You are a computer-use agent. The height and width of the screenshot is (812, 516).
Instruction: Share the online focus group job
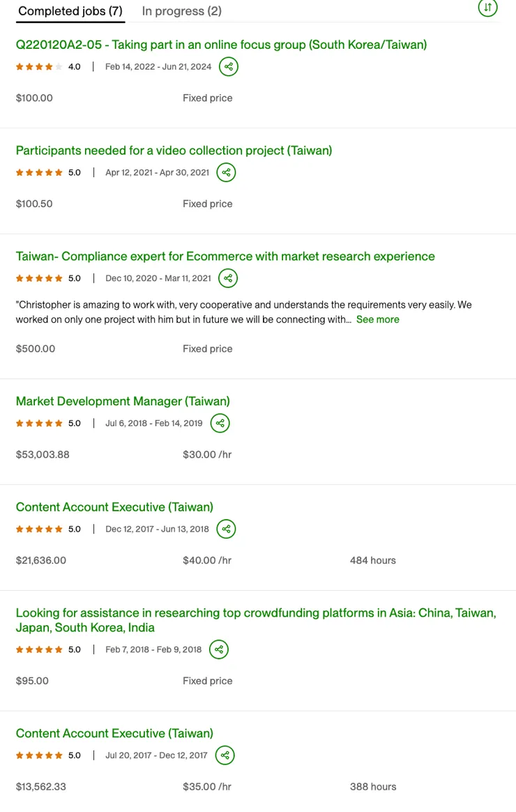tap(228, 66)
